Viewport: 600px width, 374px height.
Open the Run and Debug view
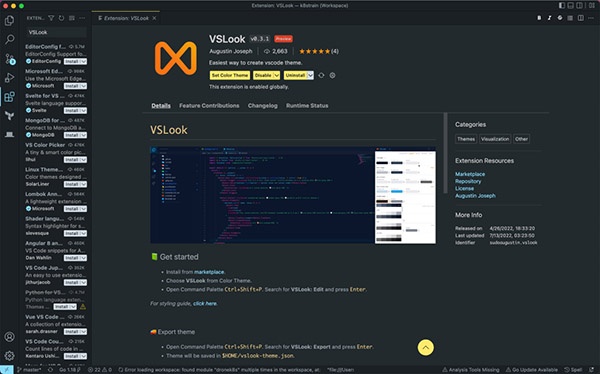[10, 77]
